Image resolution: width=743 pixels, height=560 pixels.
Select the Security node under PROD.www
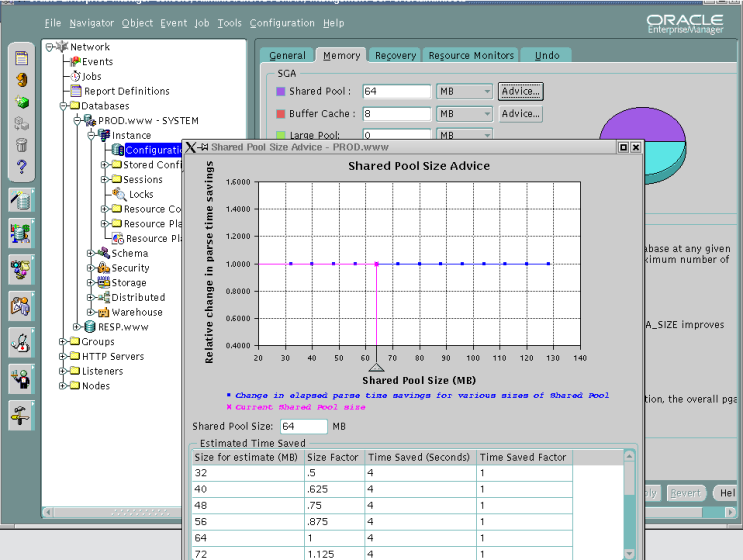(x=130, y=268)
